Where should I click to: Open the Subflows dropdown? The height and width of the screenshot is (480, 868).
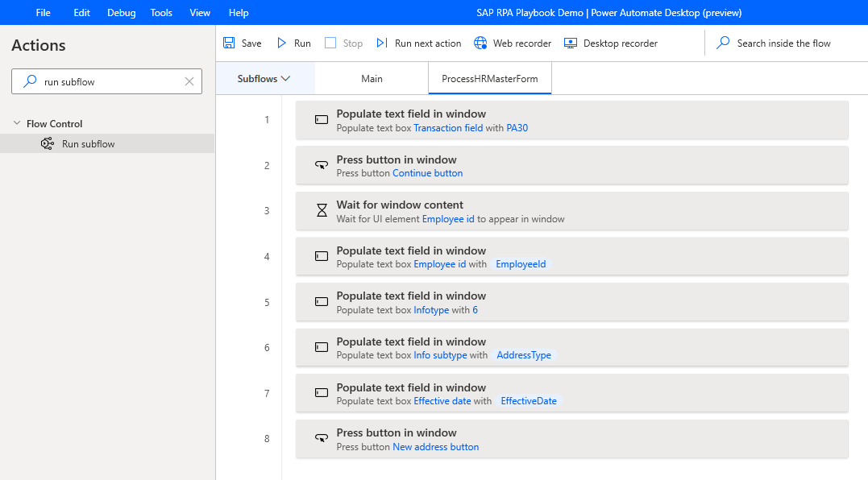coord(264,79)
